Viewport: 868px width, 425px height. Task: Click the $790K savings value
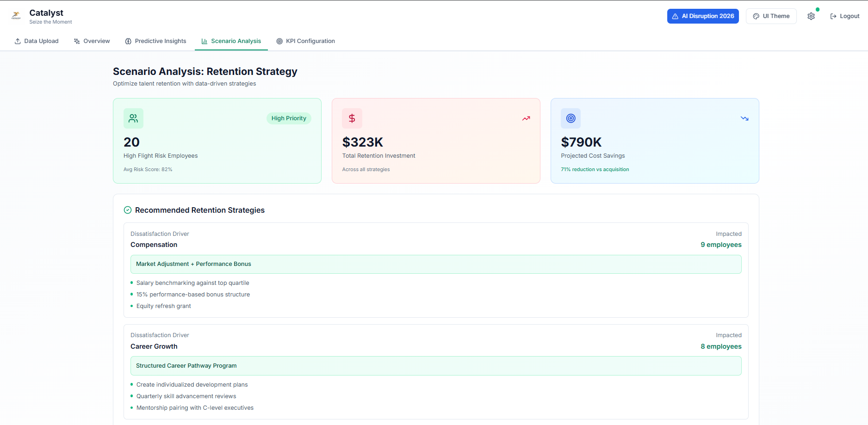click(x=581, y=142)
